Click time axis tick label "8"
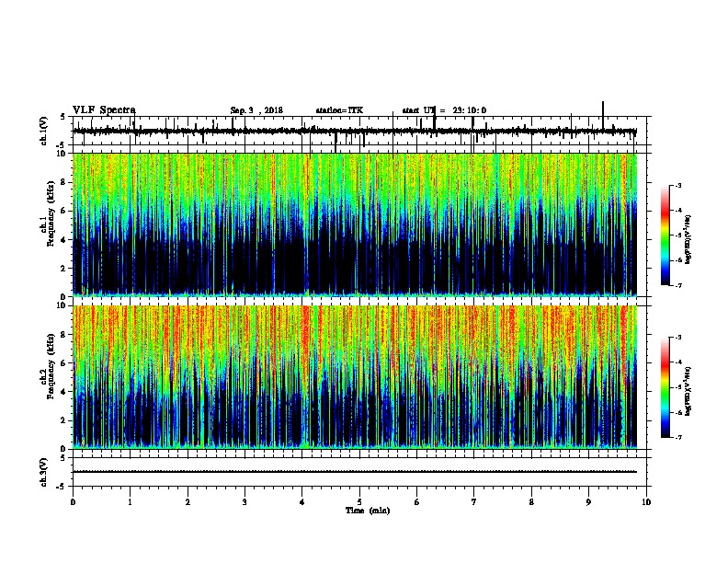The image size is (728, 563). point(531,502)
